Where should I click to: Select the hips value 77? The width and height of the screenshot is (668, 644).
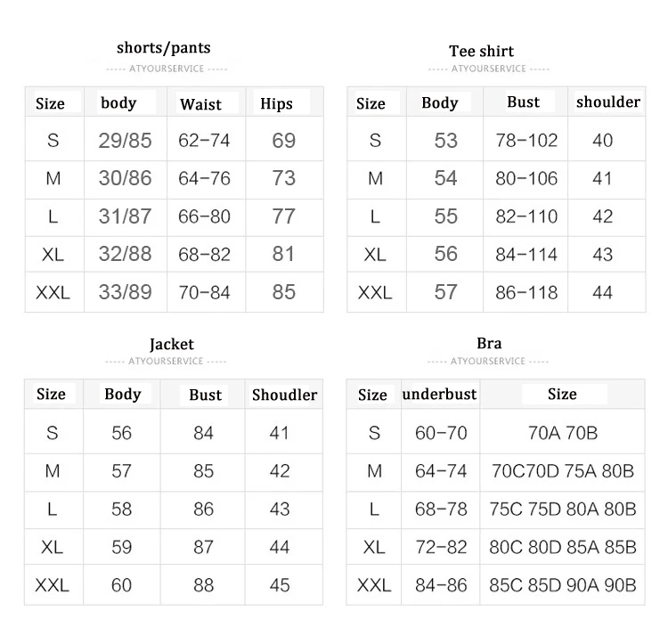[x=284, y=216]
